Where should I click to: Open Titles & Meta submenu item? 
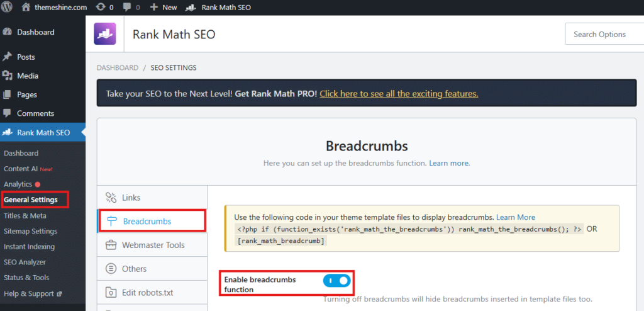(25, 215)
